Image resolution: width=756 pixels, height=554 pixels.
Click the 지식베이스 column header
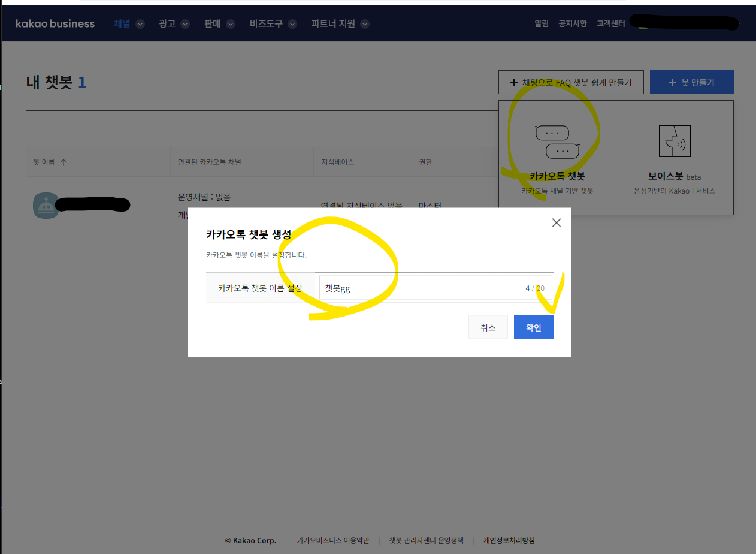338,162
